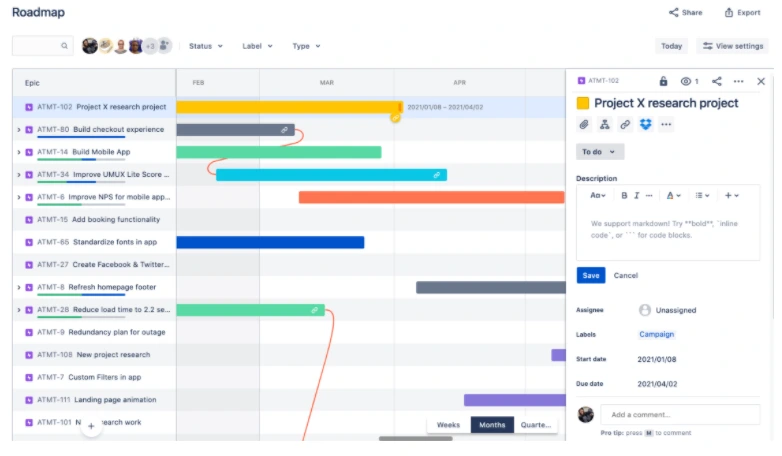Expand the ATMT-28 Reduce load time epic
This screenshot has width=782, height=456.
coord(19,310)
